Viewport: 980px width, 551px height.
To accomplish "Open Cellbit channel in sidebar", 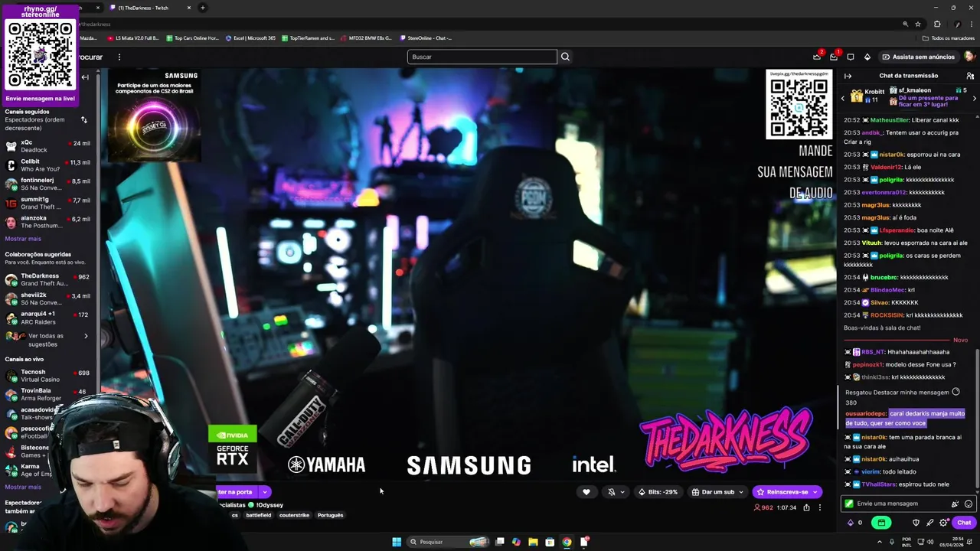I will point(47,165).
